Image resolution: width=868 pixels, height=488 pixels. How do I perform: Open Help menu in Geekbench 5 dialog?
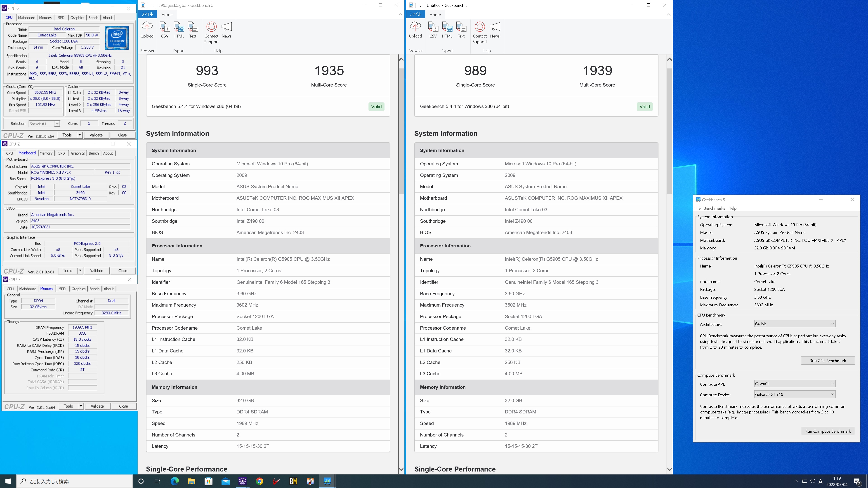[732, 208]
